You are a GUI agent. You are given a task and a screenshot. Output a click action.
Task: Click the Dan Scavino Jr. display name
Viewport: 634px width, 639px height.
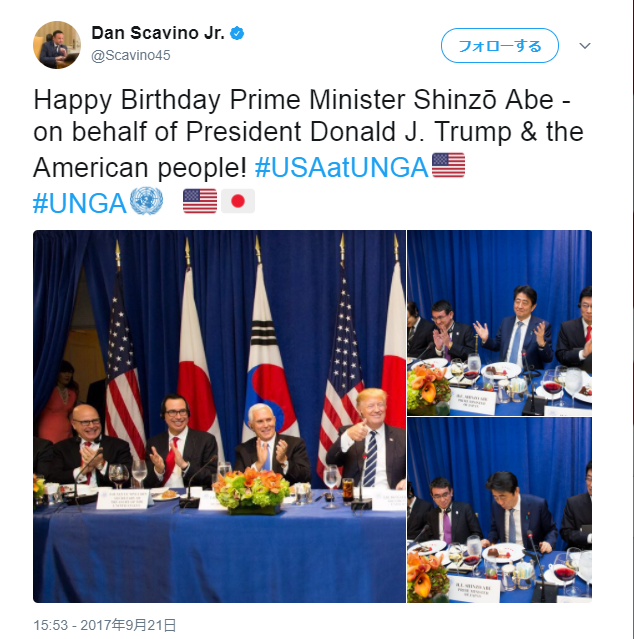158,33
